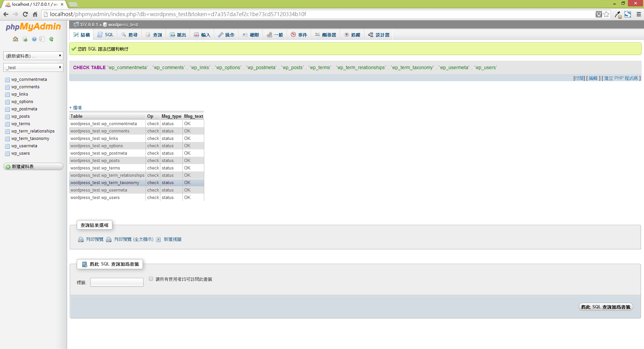The image size is (644, 349).
Task: Click the wp_posts table icon in sidebar
Action: pyautogui.click(x=7, y=117)
